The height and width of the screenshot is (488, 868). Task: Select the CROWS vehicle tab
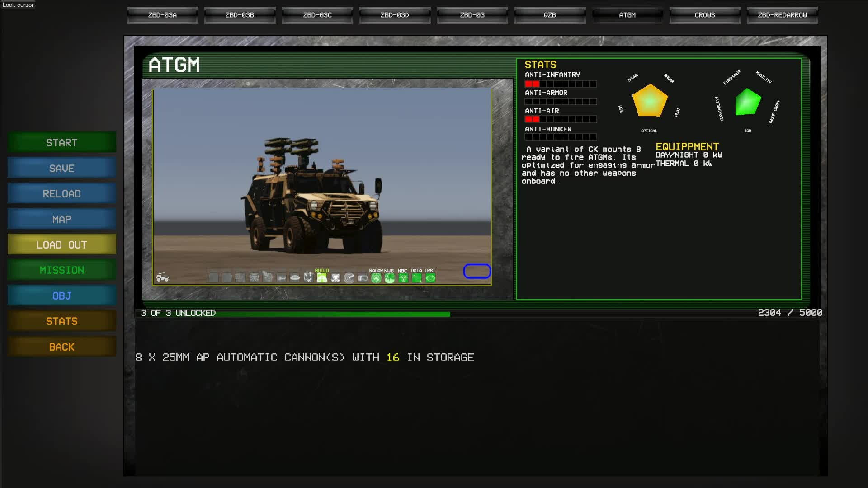click(704, 15)
